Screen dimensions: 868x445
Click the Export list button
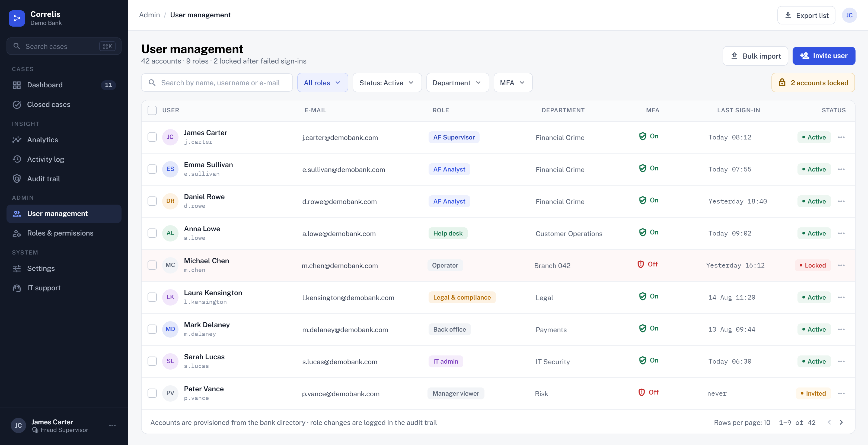[806, 15]
